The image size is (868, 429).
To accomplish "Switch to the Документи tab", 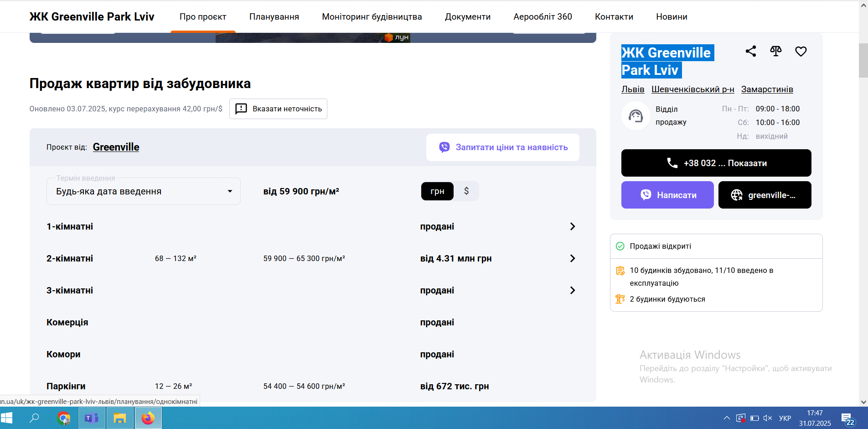I will [x=468, y=17].
